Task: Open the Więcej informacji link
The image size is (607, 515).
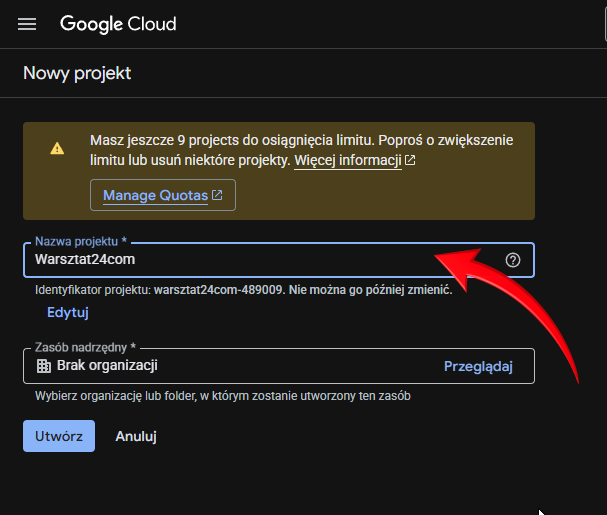Action: coord(347,160)
